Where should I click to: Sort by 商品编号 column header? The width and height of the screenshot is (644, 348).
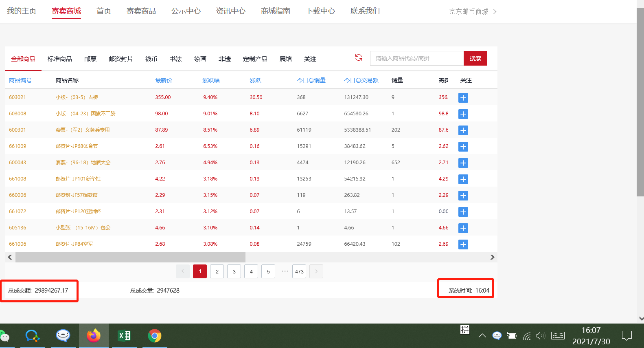click(x=20, y=80)
